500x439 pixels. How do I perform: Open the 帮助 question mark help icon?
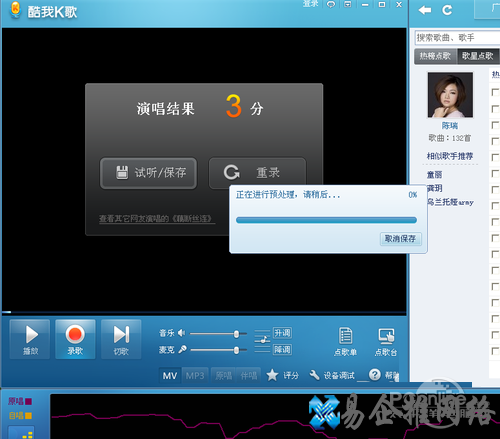(x=375, y=375)
